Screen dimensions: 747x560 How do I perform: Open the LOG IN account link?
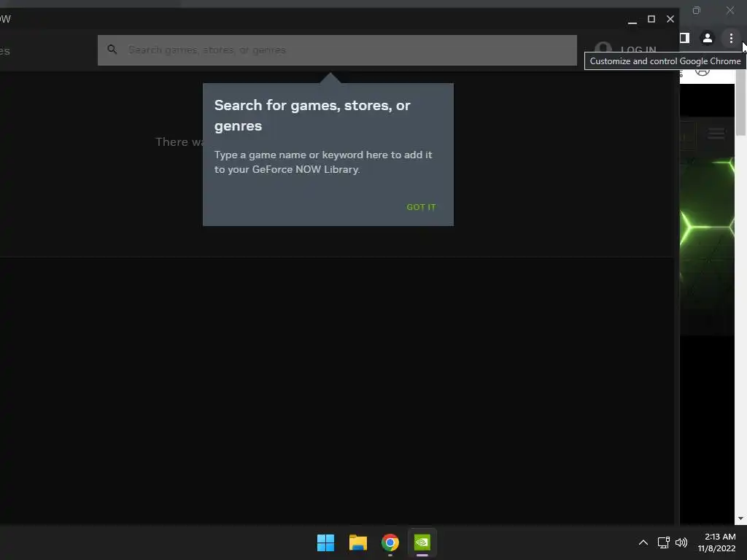(638, 50)
